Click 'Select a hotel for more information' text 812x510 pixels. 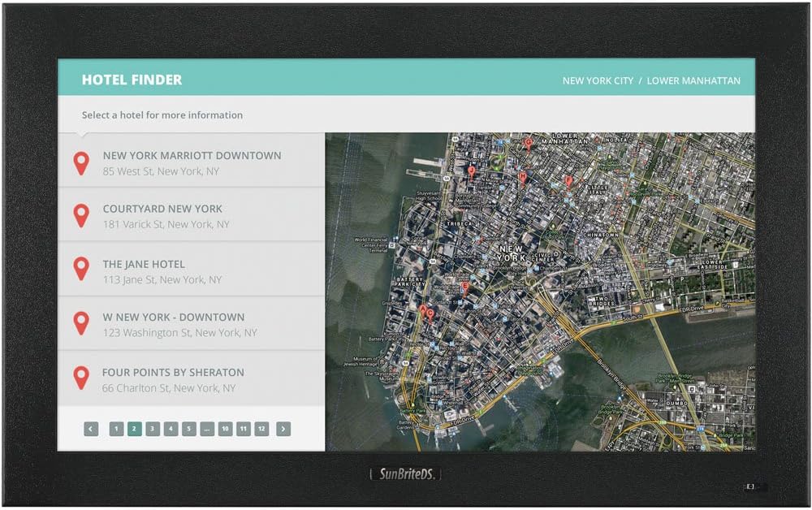point(162,115)
